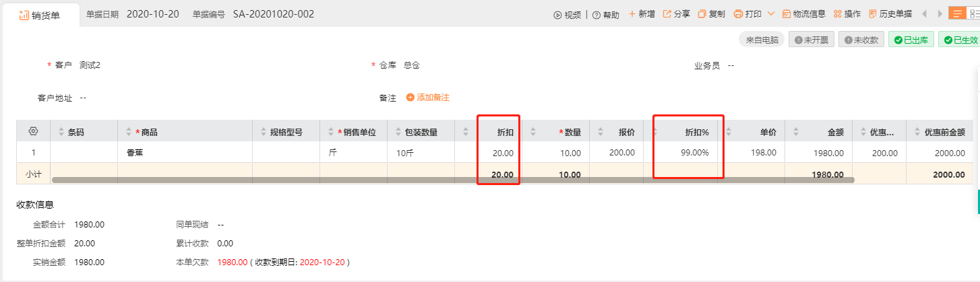The height and width of the screenshot is (282, 980).
Task: Go to previous document arrow
Action: 923,14
